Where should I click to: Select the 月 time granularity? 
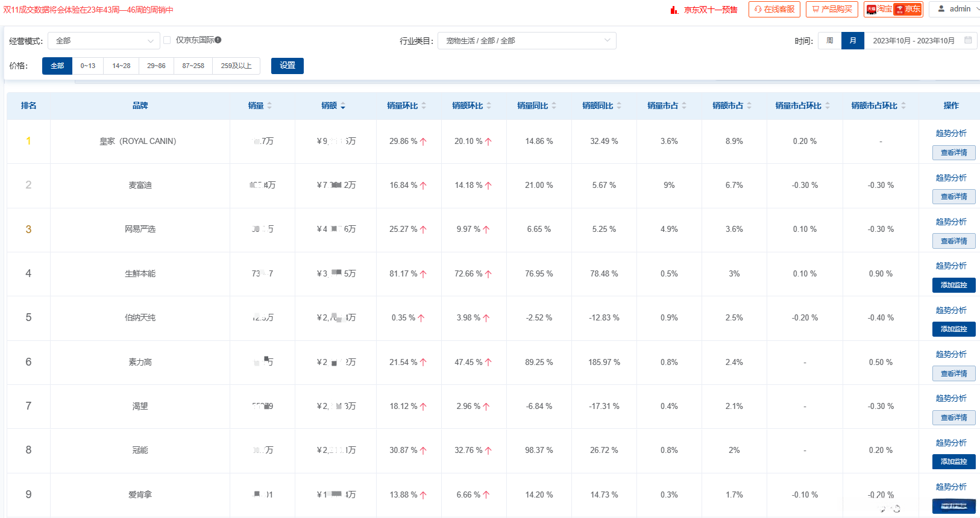click(853, 41)
